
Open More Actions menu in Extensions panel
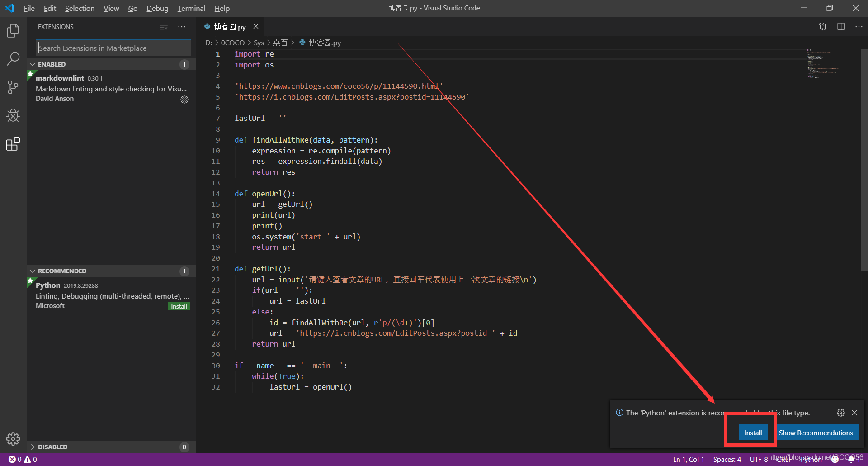click(182, 27)
